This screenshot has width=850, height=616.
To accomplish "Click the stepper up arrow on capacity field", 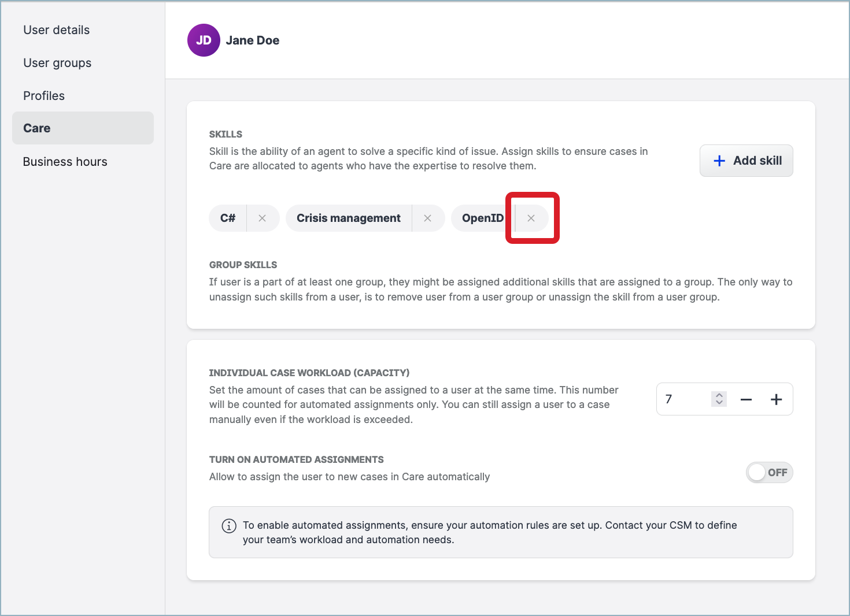I will 718,395.
